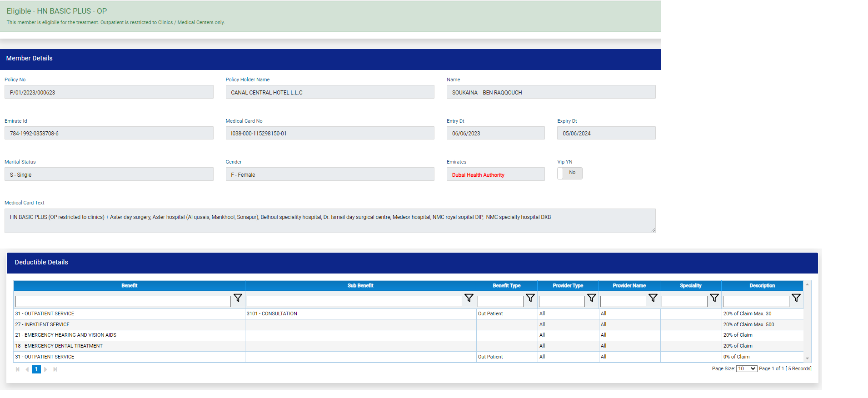Image resolution: width=868 pixels, height=398 pixels.
Task: Select page 1 in the pager
Action: 36,369
